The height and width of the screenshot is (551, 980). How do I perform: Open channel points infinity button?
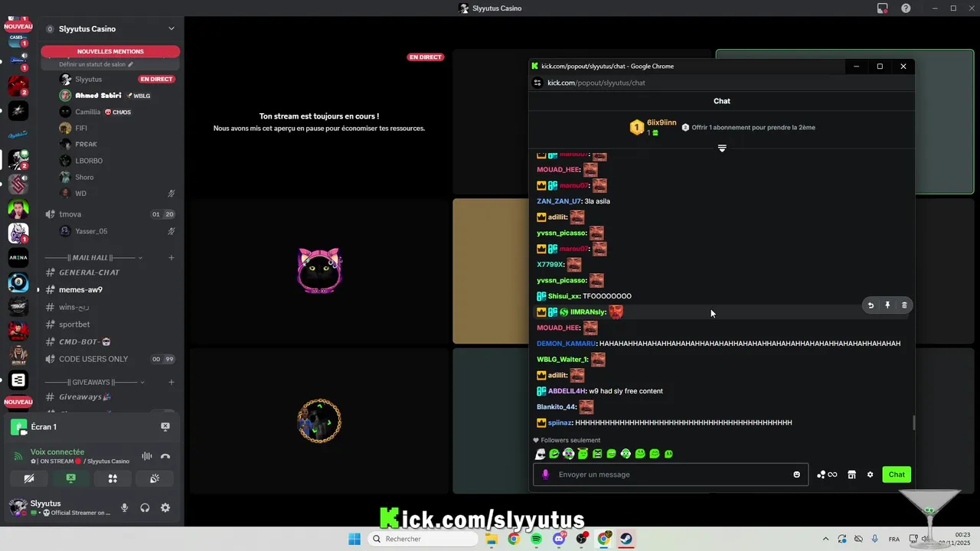tap(827, 474)
